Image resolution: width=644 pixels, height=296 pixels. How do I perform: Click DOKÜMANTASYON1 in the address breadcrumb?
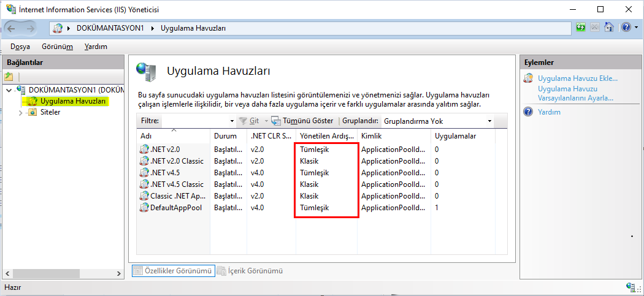pyautogui.click(x=110, y=28)
